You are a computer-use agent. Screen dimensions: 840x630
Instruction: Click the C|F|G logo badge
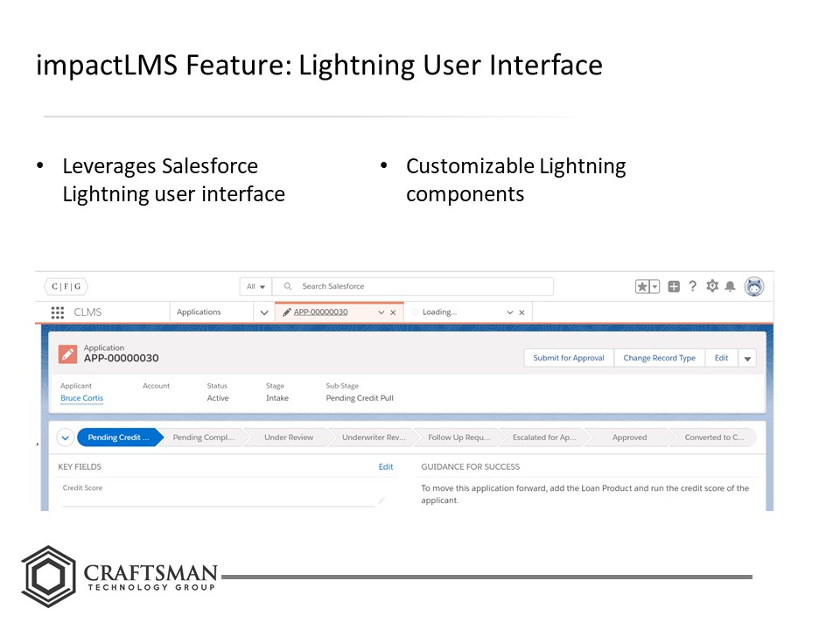66,287
